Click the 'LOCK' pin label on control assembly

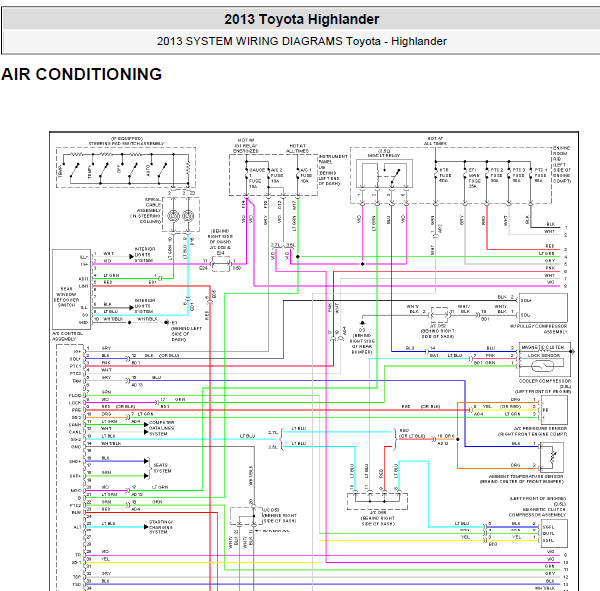(x=75, y=403)
